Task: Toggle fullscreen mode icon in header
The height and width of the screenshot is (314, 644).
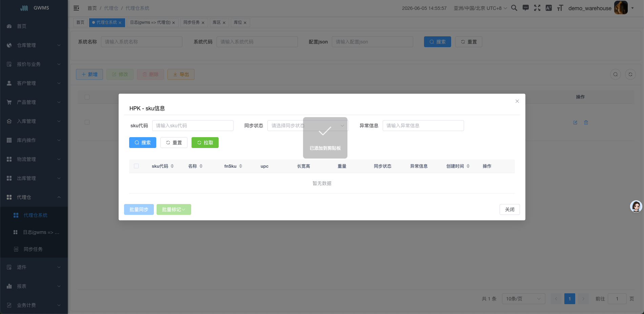Action: 537,8
